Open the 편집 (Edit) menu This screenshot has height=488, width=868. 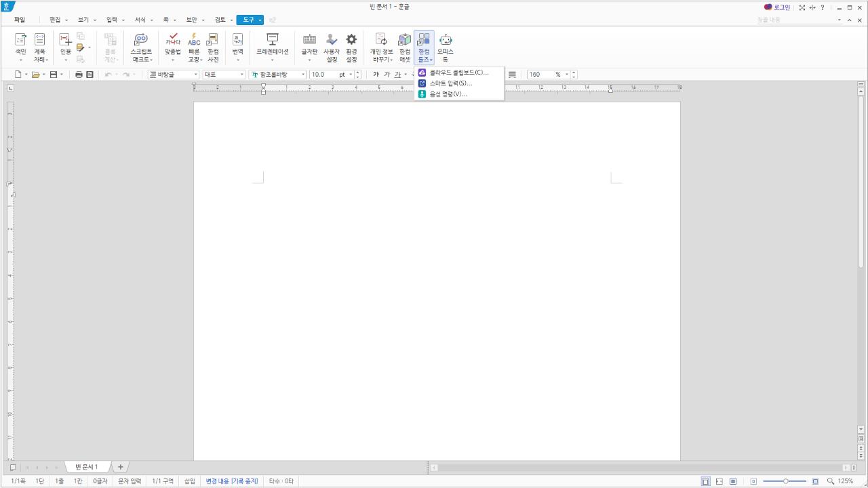pyautogui.click(x=55, y=20)
